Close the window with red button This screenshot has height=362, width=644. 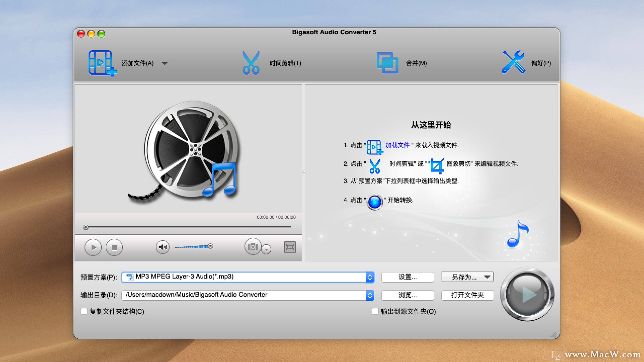pos(81,34)
